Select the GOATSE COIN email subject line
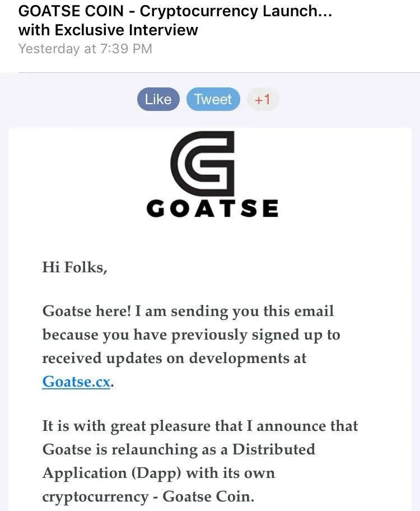 175,11
